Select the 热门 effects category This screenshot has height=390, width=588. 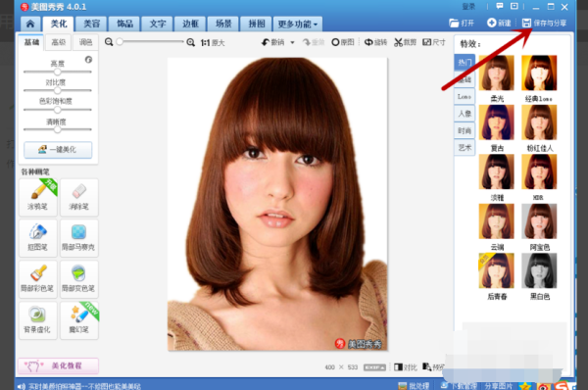[x=465, y=62]
